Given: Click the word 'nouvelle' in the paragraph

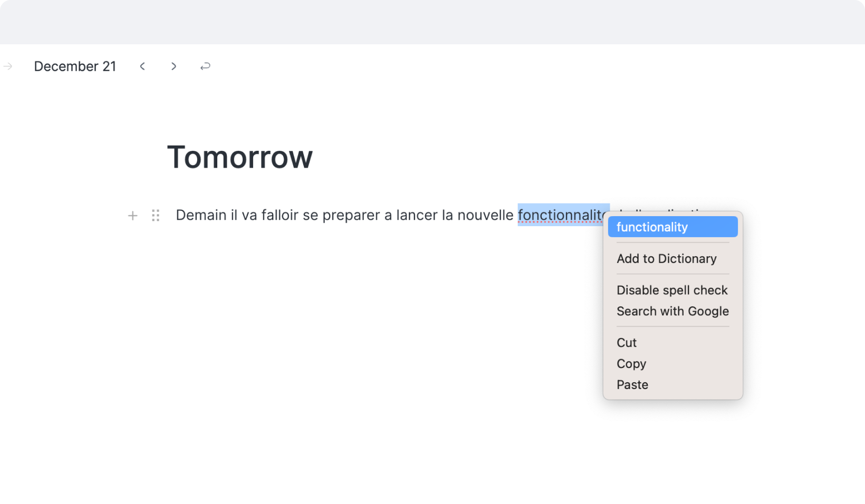Looking at the screenshot, I should coord(485,215).
